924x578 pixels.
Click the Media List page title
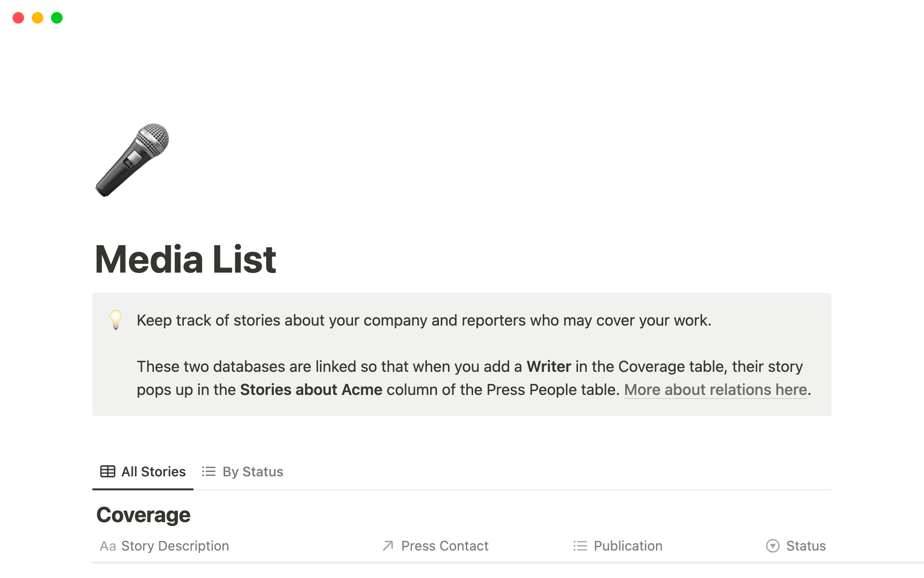pos(186,259)
